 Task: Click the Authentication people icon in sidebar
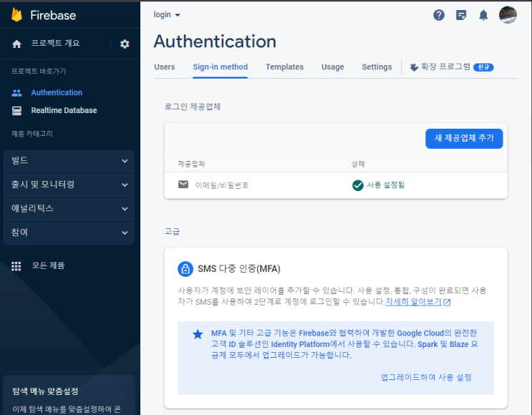16,92
